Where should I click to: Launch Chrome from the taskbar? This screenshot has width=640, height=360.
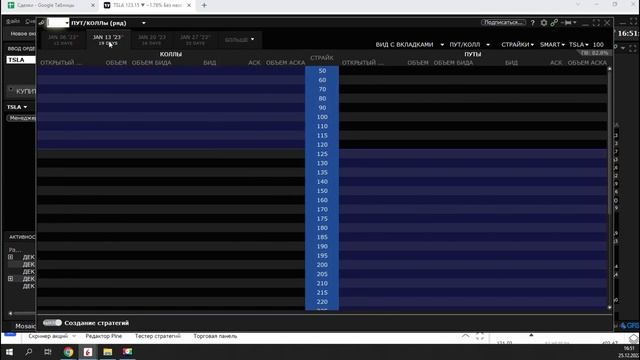tap(68, 352)
